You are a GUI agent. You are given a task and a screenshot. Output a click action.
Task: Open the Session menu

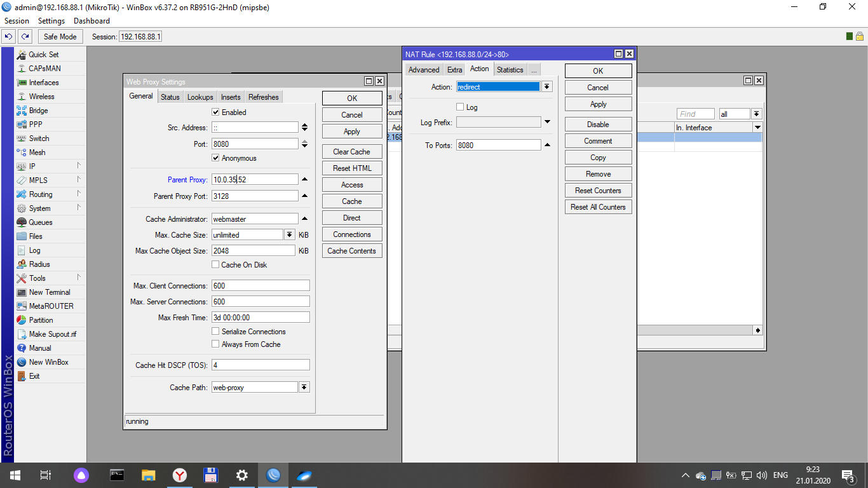pos(17,21)
